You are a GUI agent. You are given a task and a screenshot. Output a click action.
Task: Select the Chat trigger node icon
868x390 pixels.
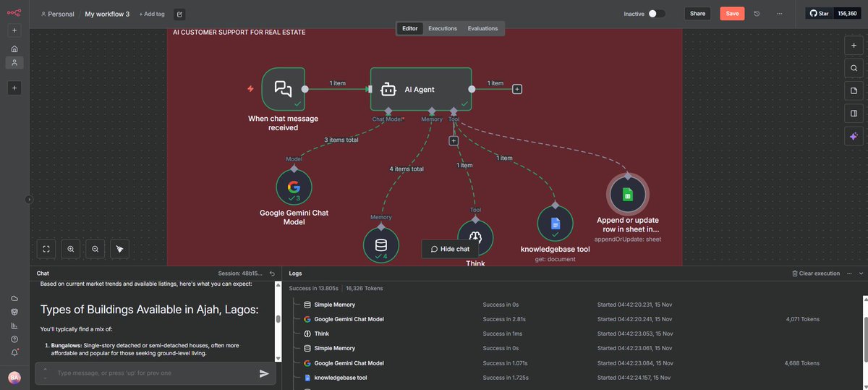pyautogui.click(x=283, y=89)
